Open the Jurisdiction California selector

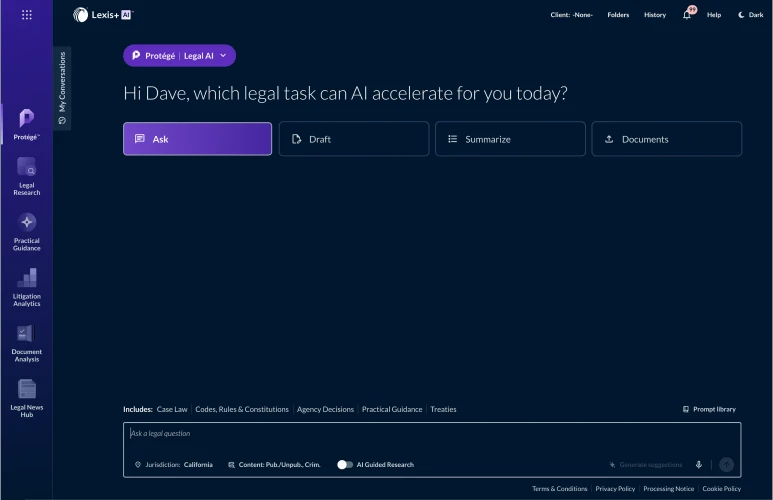coord(174,465)
